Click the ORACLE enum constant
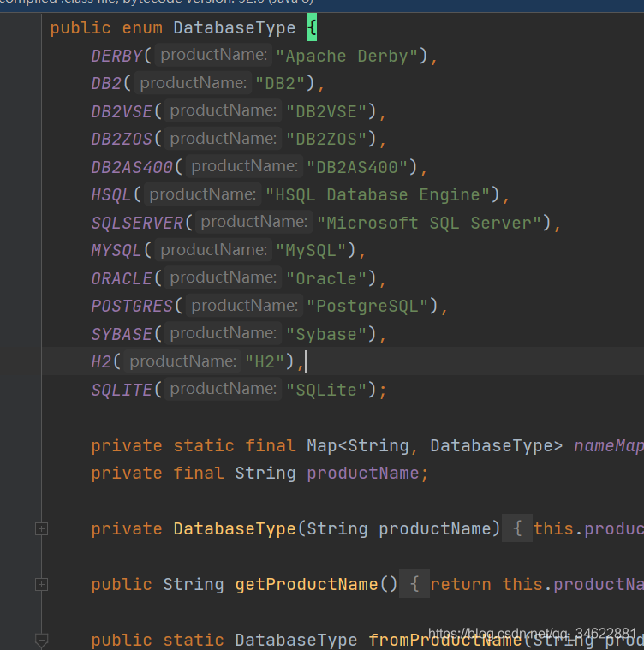Screen dimensions: 644x650 122,278
